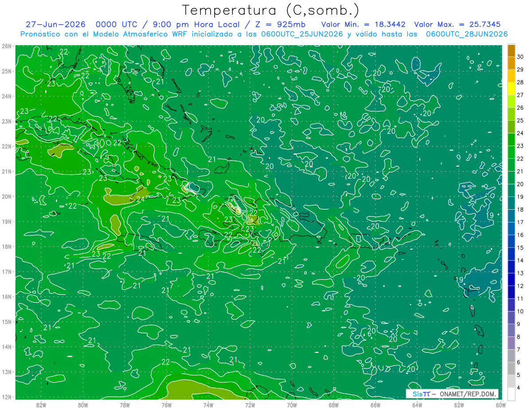Click color scale label 28
The image size is (532, 411).
(520, 82)
